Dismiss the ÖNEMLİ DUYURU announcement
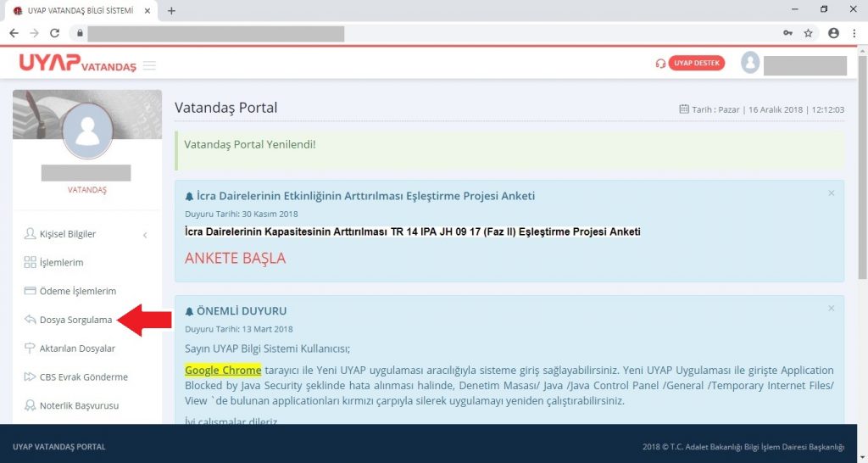868x463 pixels. [831, 309]
